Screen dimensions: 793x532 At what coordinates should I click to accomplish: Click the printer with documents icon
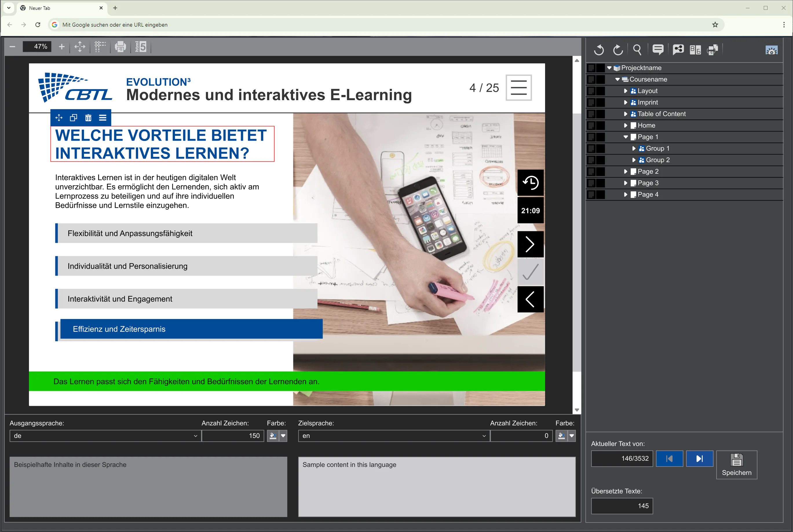point(712,50)
